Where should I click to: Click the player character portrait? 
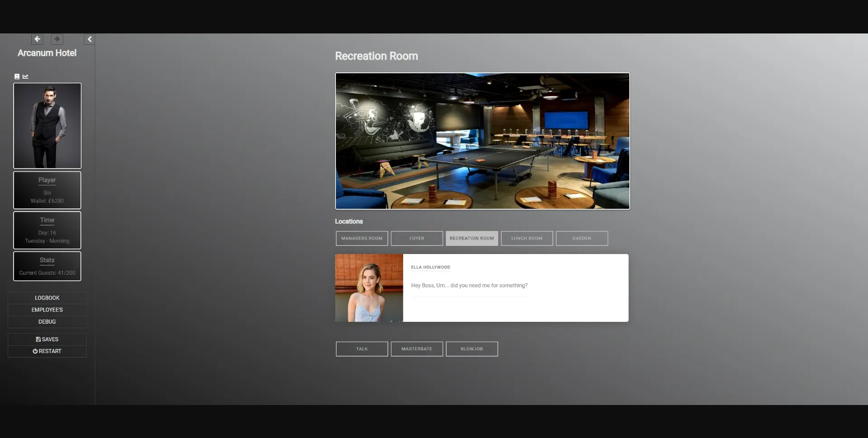tap(47, 126)
